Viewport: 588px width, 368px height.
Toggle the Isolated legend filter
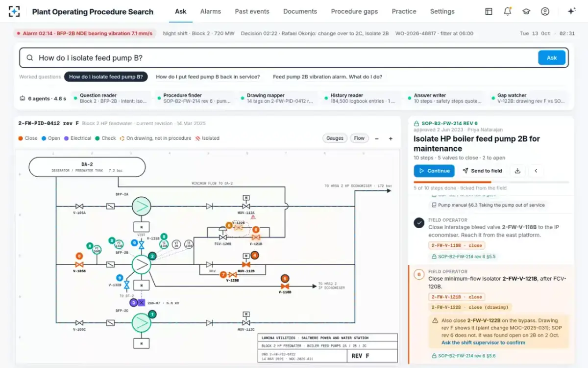pos(207,138)
